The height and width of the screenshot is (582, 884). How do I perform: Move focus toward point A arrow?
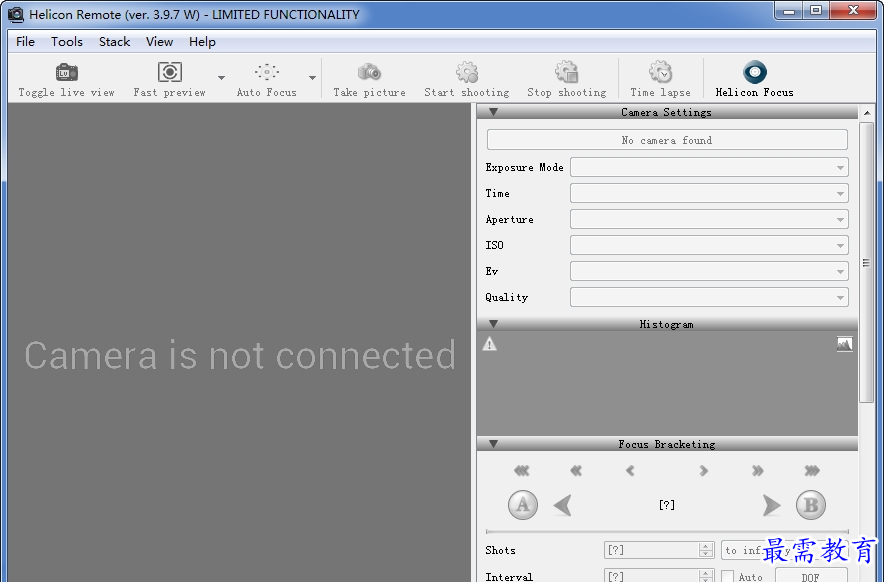563,505
